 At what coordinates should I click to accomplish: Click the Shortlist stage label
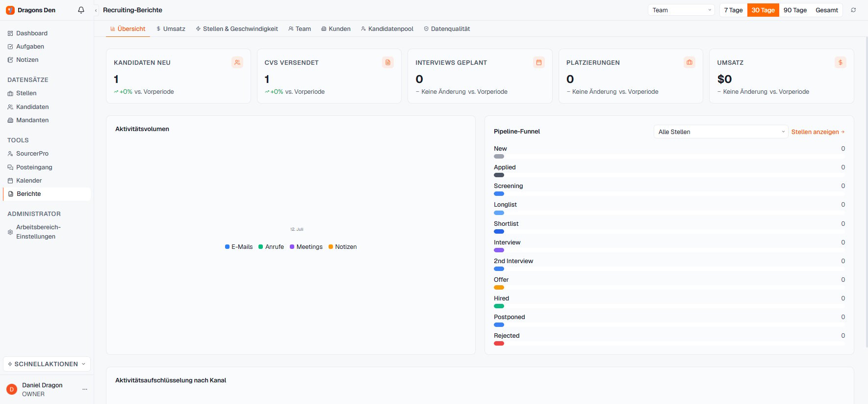coord(506,224)
